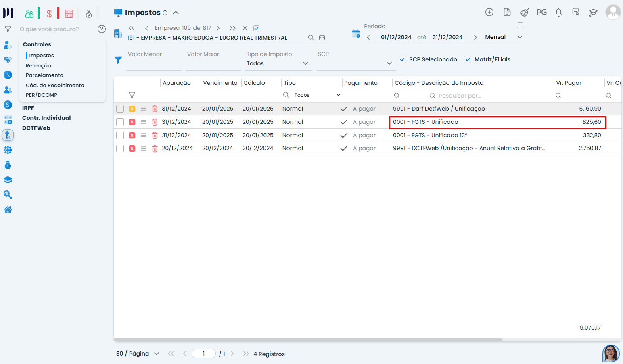Click the PG button in top bar
The image size is (623, 364).
pyautogui.click(x=541, y=13)
